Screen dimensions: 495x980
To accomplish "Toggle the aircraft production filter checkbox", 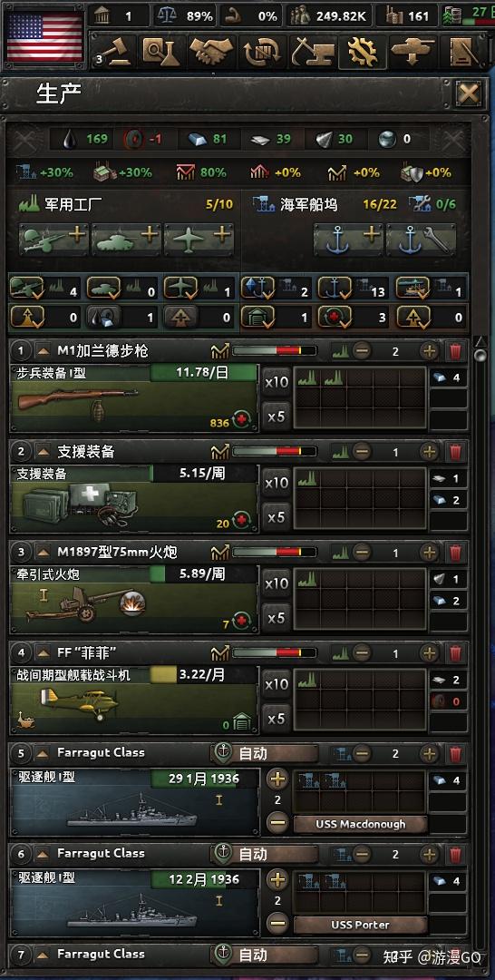I will (x=180, y=289).
